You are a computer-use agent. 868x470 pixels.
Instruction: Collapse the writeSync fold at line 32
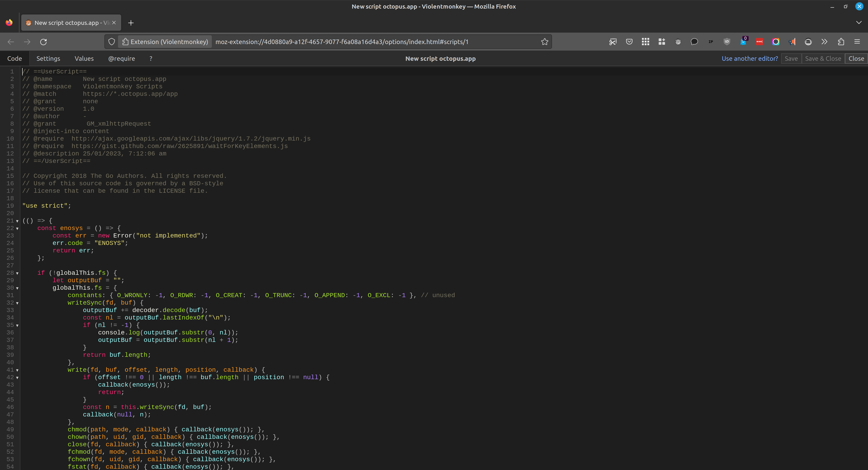click(x=17, y=303)
